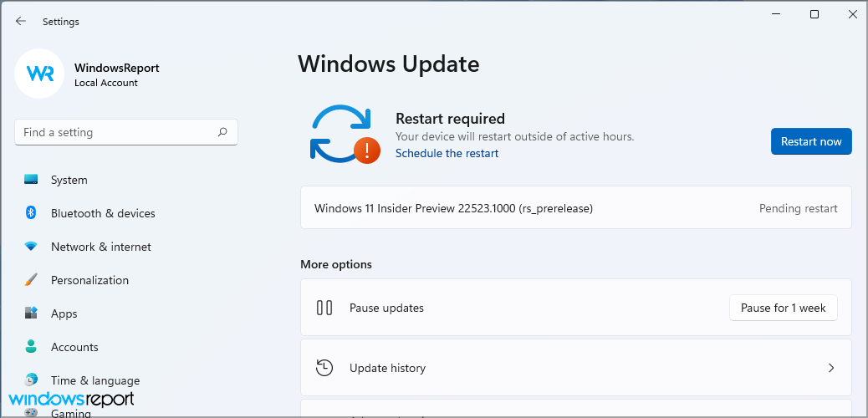Select the Network & internet wifi icon
Screen dimensions: 868x418
[x=31, y=247]
